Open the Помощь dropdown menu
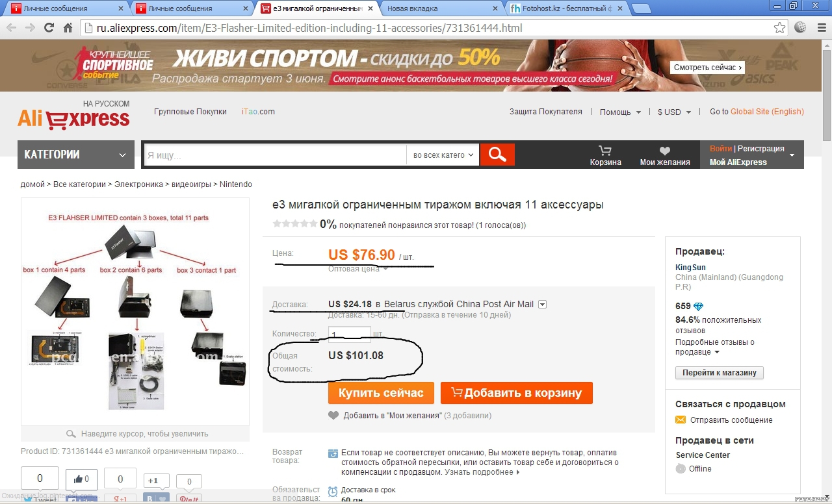832x504 pixels. click(620, 112)
